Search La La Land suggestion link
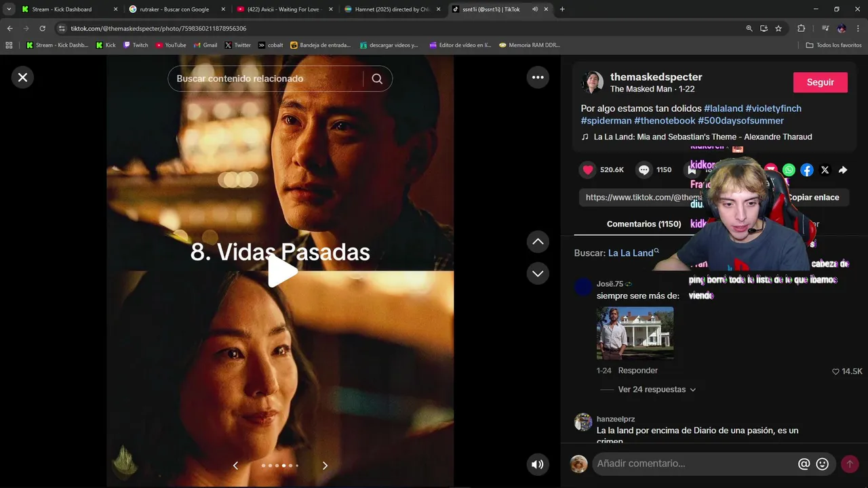This screenshot has width=868, height=488. [x=633, y=253]
